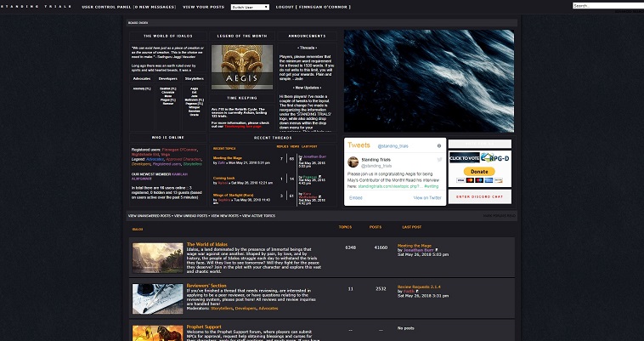
Task: Click the large ocean waves banner image
Action: [429, 81]
